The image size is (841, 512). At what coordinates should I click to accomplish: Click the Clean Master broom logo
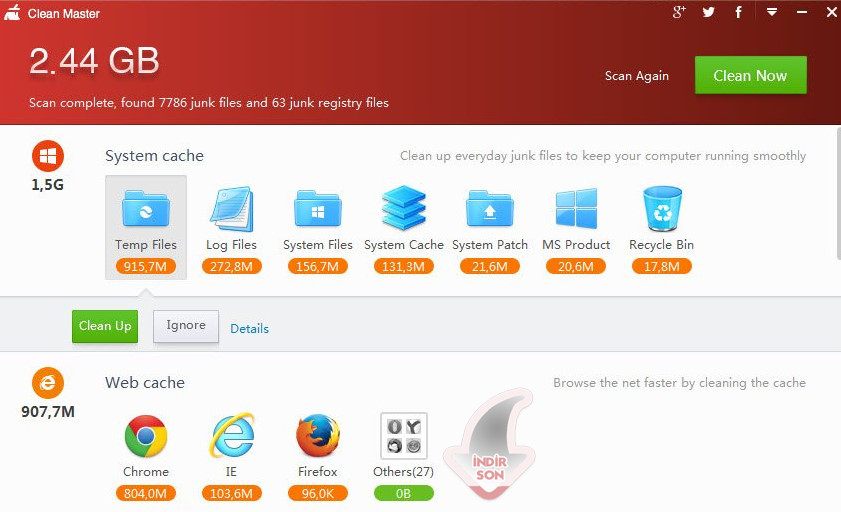tap(12, 12)
